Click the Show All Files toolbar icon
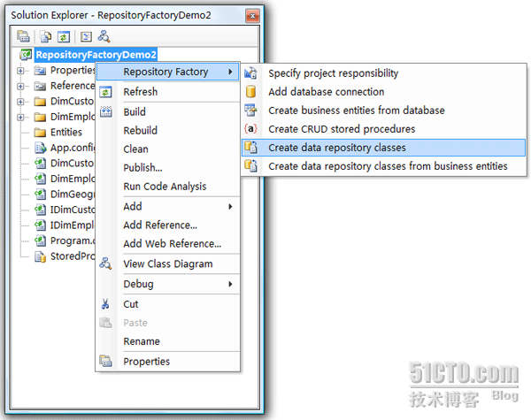This screenshot has width=531, height=420. 45,36
